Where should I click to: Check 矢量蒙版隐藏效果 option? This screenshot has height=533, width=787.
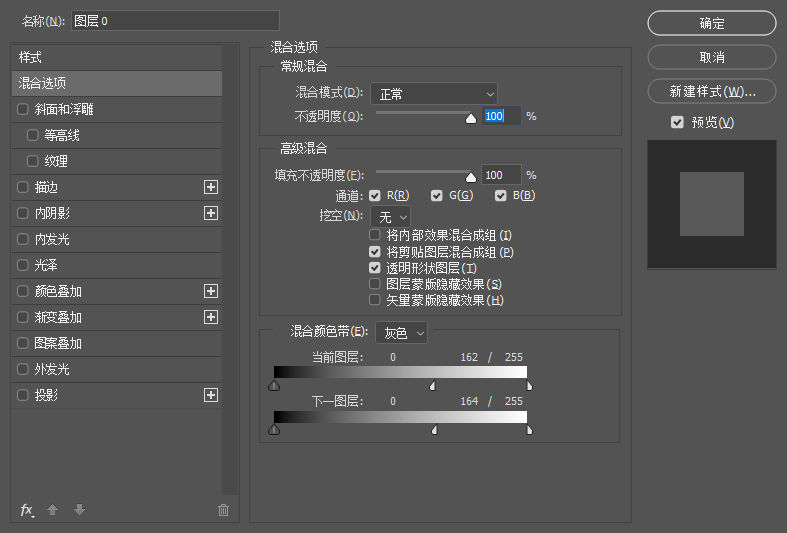[374, 300]
